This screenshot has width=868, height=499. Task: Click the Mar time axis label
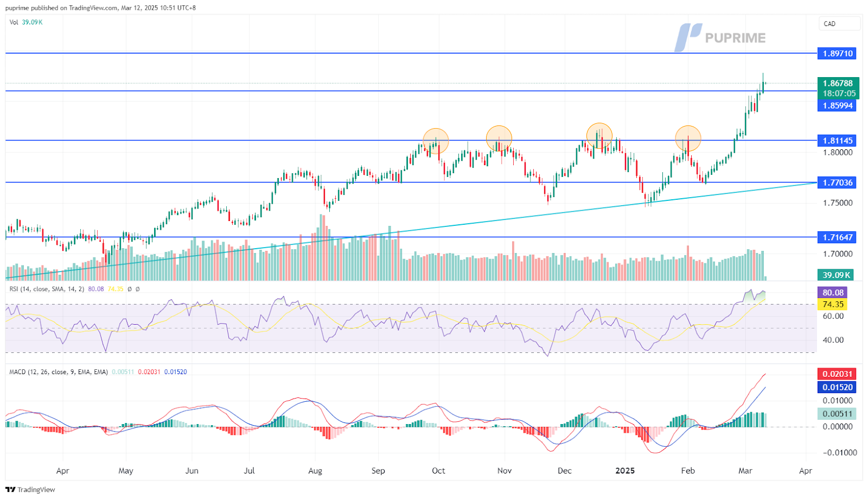click(745, 471)
